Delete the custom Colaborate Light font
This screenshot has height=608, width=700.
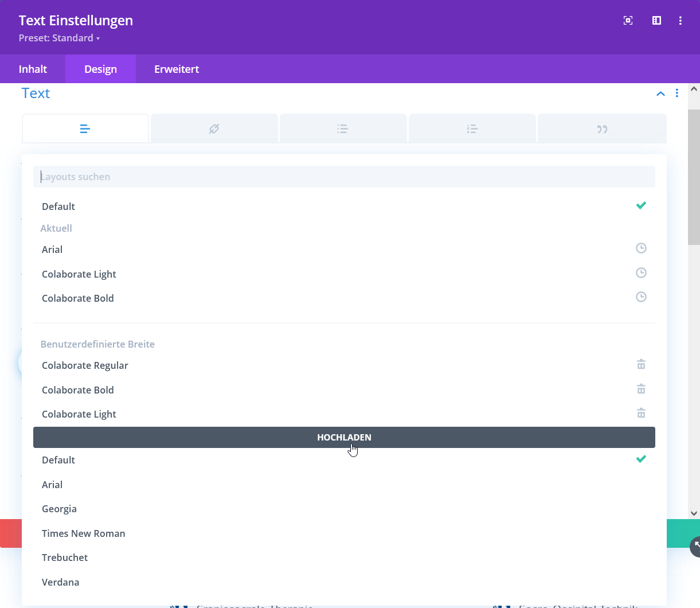641,413
